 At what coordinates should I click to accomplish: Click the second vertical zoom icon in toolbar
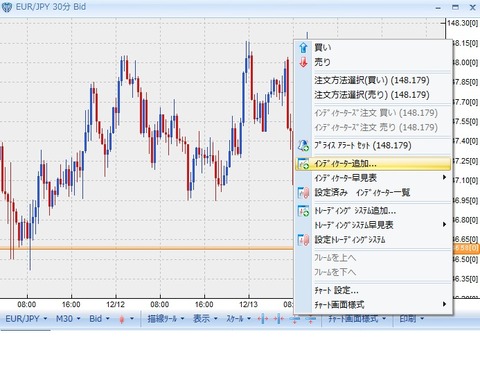310,319
